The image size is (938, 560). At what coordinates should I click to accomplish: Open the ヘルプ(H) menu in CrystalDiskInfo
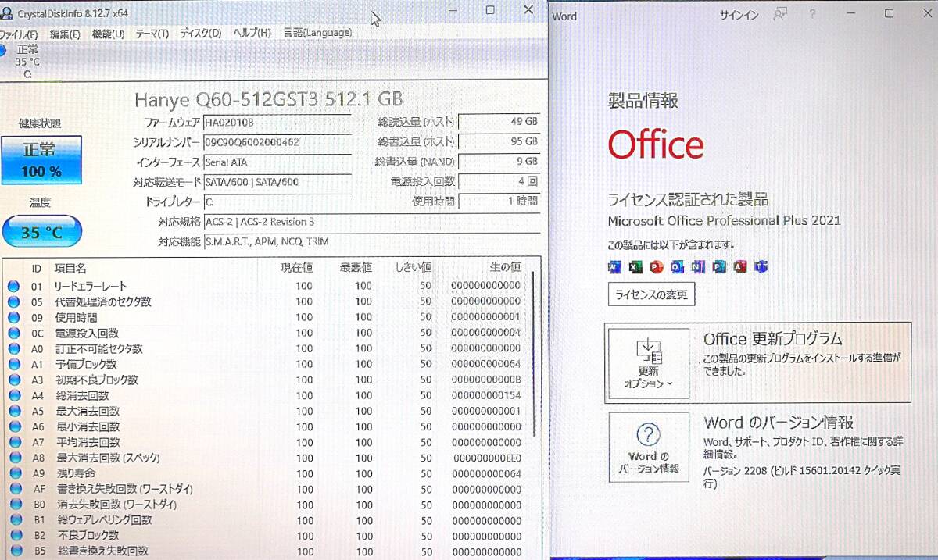coord(253,34)
